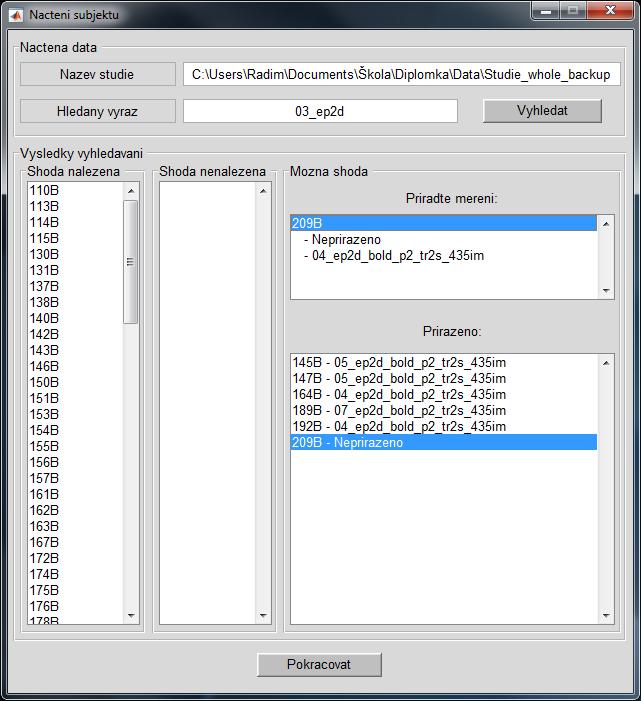Viewport: 641px width, 701px height.
Task: Click the Hledany vyraz button
Action: (97, 111)
